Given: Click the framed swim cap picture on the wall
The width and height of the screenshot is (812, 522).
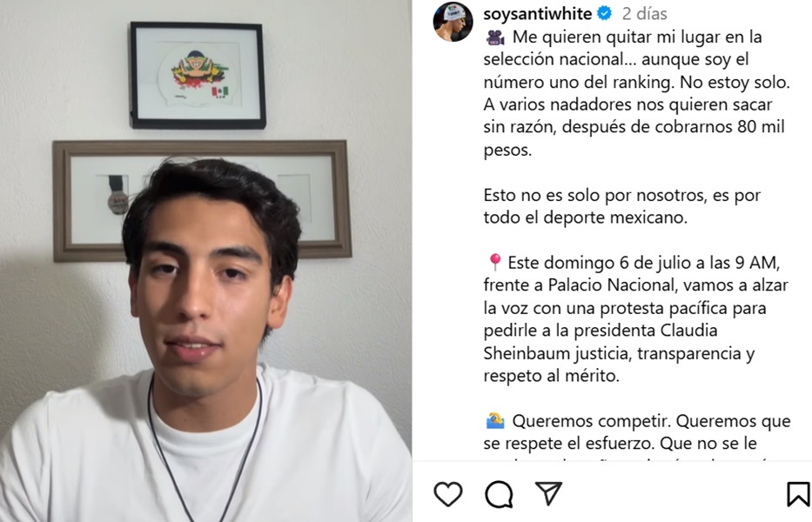Looking at the screenshot, I should 198,75.
